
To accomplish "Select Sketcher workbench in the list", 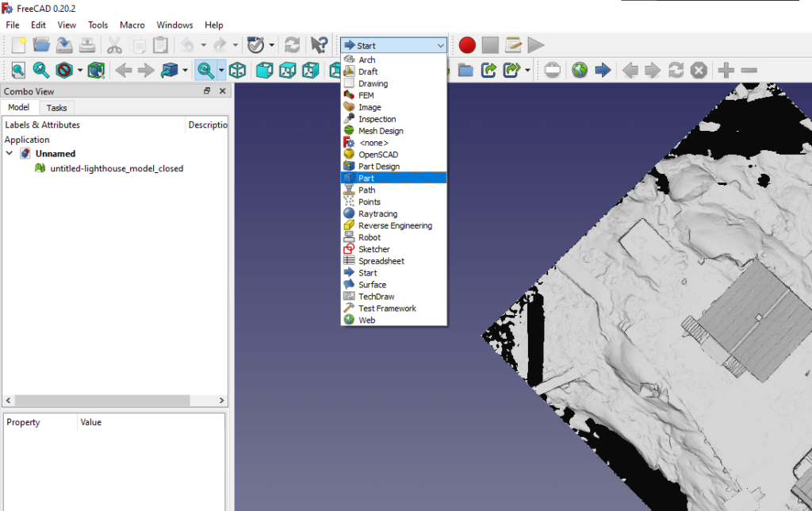I will 373,249.
